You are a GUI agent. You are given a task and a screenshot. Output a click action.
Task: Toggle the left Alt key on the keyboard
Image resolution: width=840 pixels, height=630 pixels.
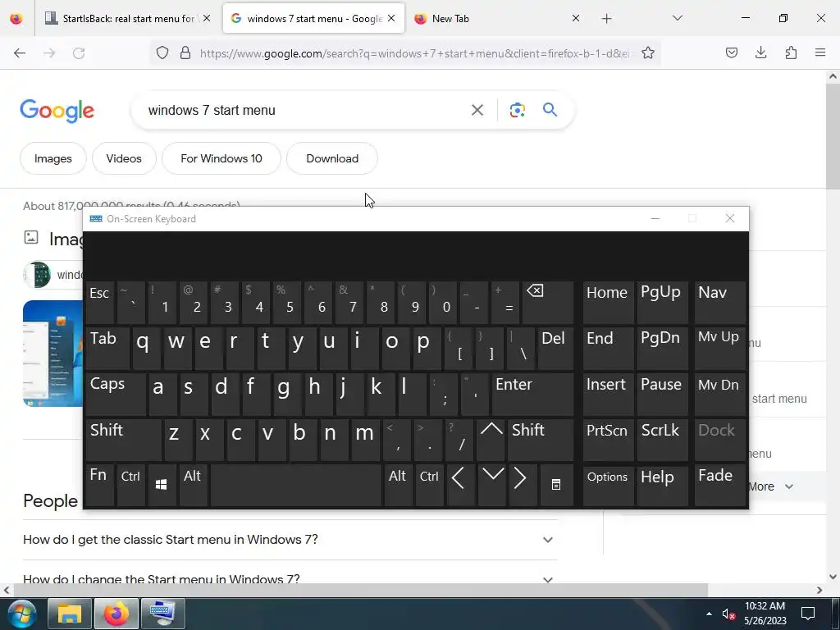(193, 485)
